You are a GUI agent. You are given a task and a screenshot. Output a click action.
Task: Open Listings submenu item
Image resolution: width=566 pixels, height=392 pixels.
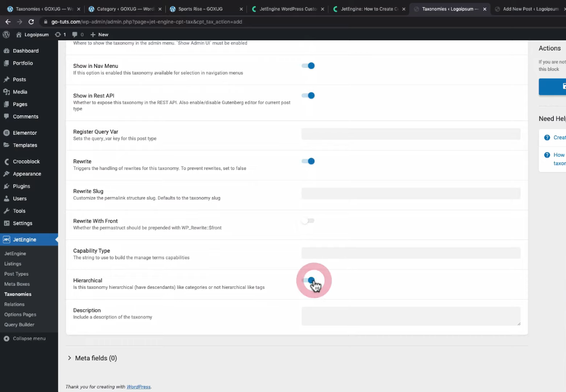point(13,264)
